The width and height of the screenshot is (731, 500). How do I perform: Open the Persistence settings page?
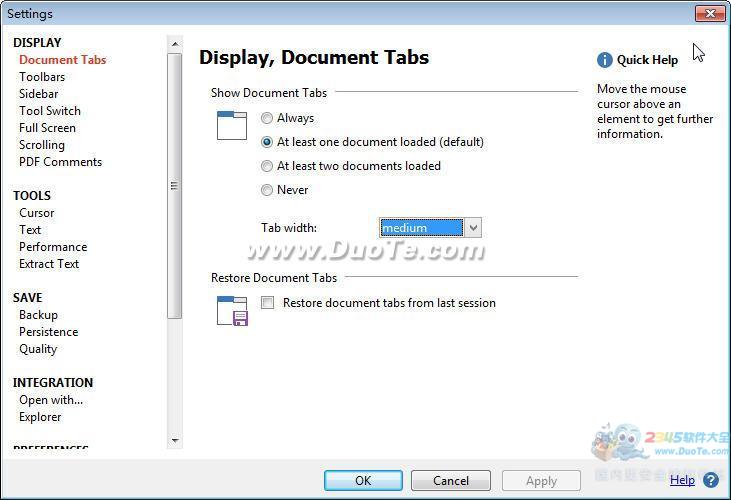(48, 332)
